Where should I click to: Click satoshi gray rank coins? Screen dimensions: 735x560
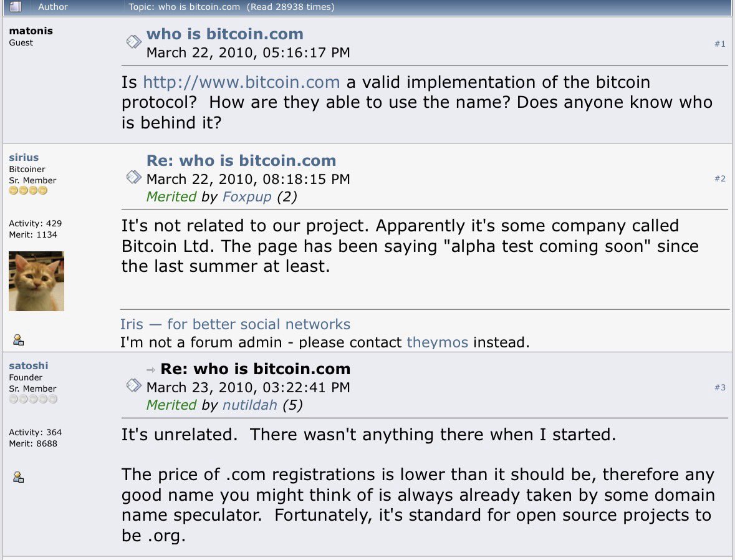coord(33,399)
